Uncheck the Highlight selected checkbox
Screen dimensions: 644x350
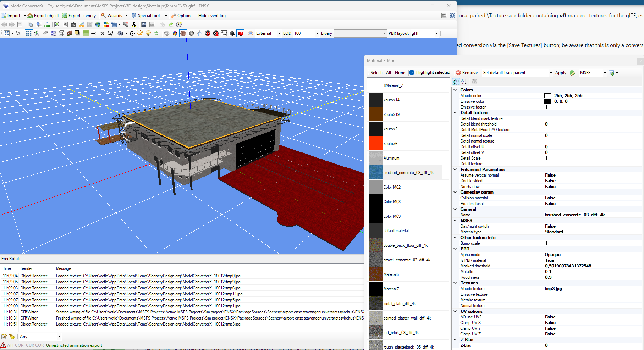[x=412, y=73]
